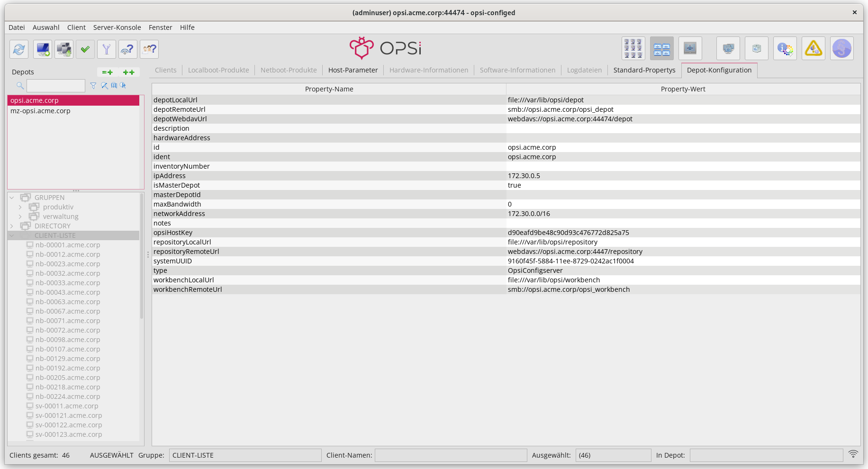868x469 pixels.
Task: Check client reachability via wifi question icon
Action: (128, 49)
